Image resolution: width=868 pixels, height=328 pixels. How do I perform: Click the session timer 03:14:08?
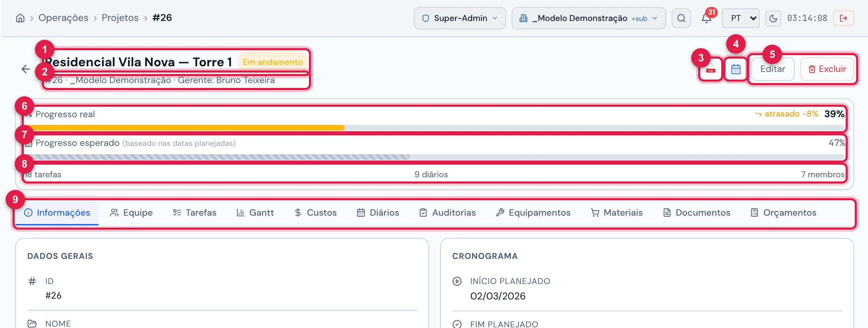pyautogui.click(x=807, y=18)
